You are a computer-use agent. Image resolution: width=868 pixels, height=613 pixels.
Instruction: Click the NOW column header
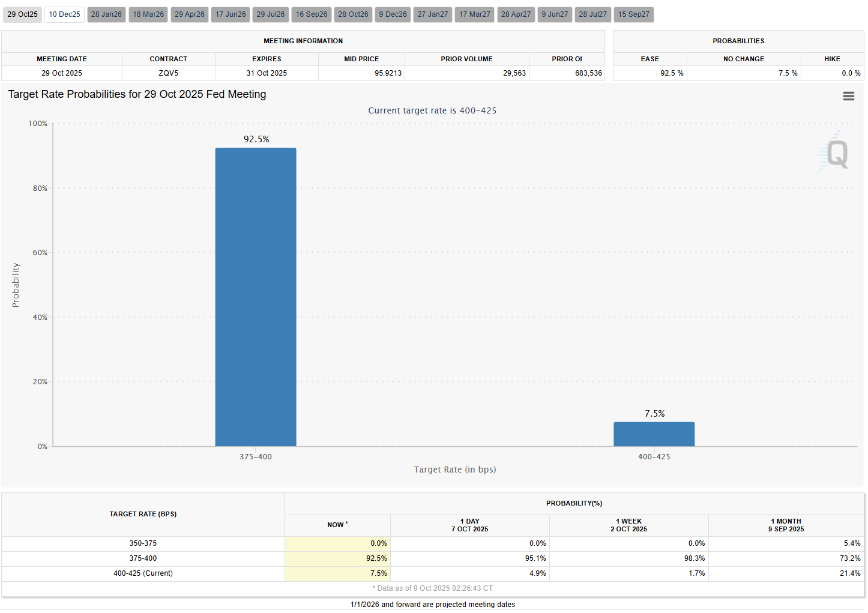click(337, 525)
